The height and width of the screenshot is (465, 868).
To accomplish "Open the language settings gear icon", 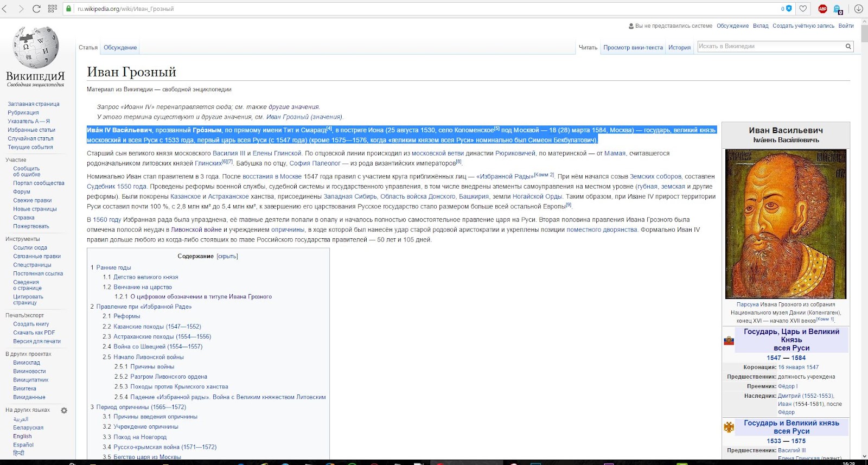I will click(x=64, y=410).
